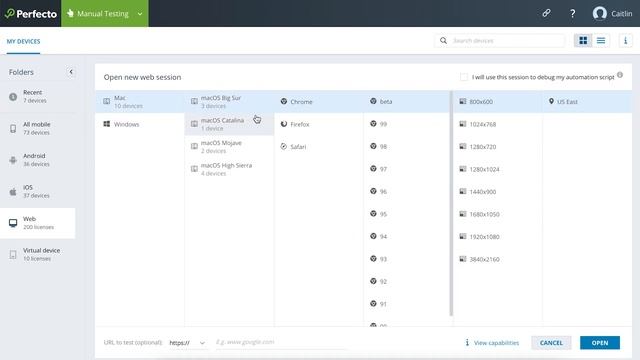Select US East location

point(587,102)
